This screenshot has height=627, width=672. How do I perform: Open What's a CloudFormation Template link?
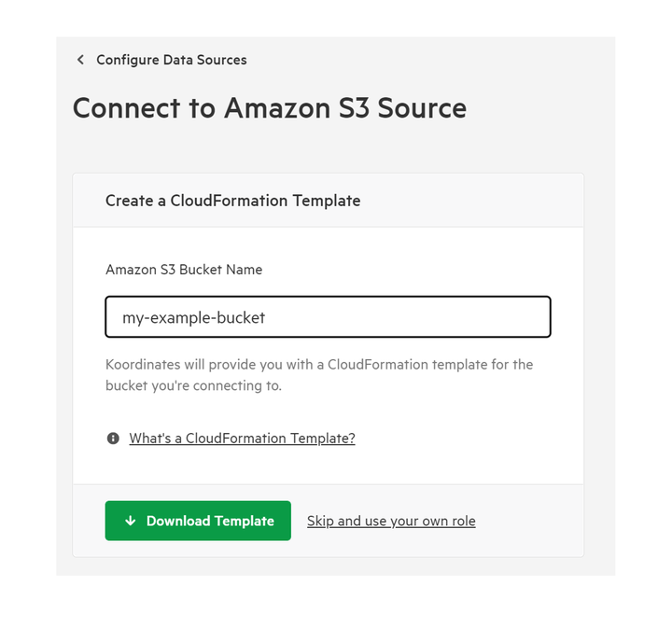coord(242,438)
